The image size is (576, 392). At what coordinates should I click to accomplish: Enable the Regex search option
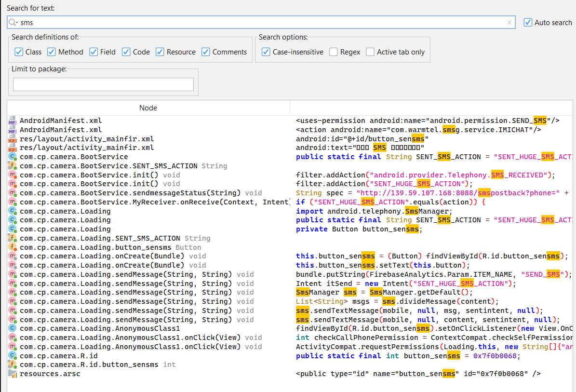pyautogui.click(x=334, y=52)
